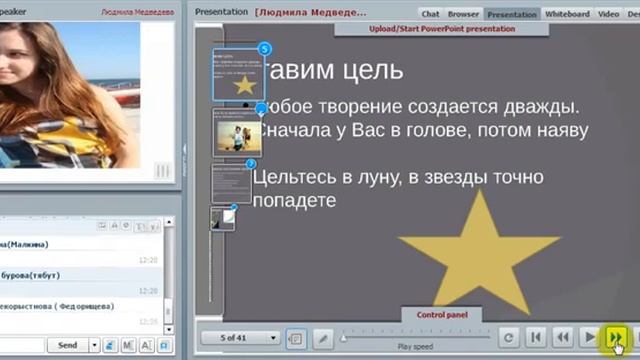Click chat entry '( Федорищева)'
The image size is (640, 360).
click(x=81, y=313)
